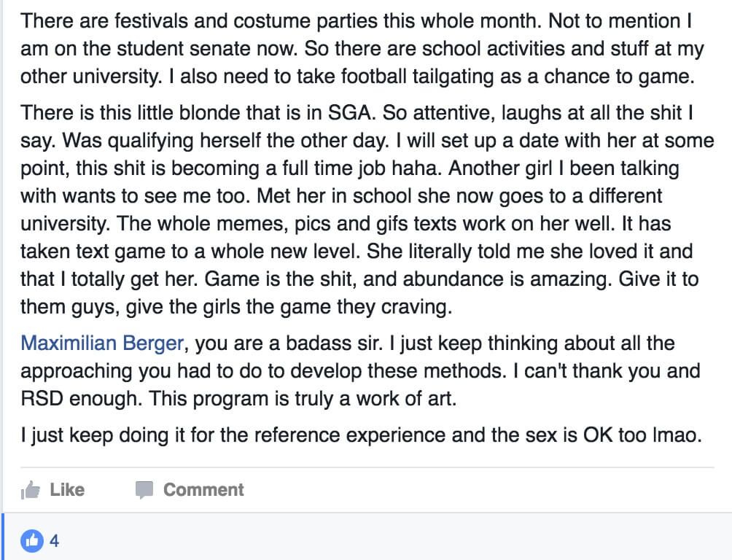Image resolution: width=732 pixels, height=560 pixels.
Task: Click the 'festivals and costume parties' paragraph
Action: point(362,49)
